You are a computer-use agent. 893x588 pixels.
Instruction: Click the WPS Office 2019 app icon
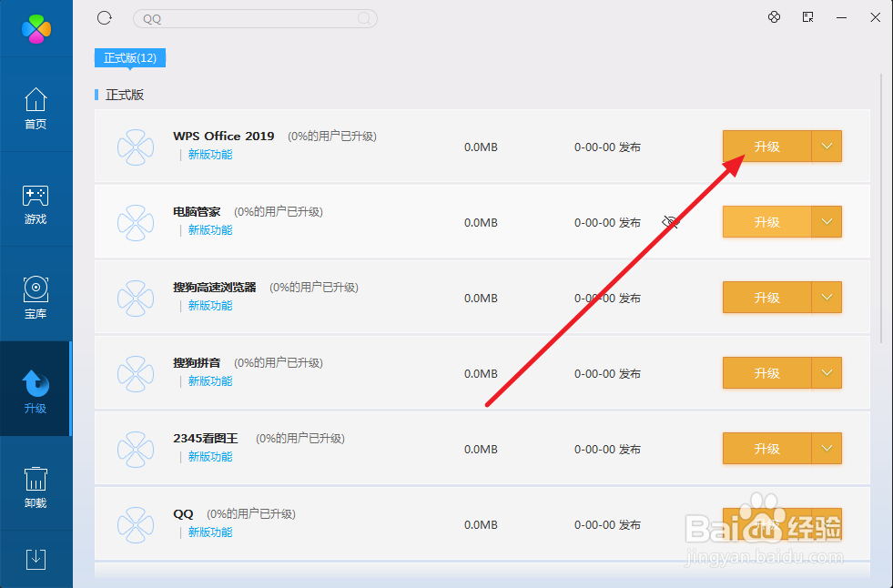tap(136, 147)
